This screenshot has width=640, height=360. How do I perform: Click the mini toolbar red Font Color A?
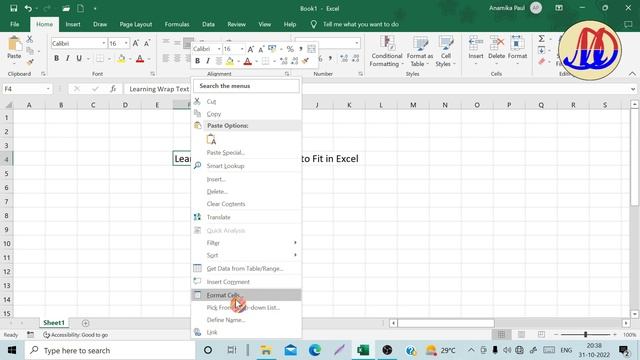247,62
